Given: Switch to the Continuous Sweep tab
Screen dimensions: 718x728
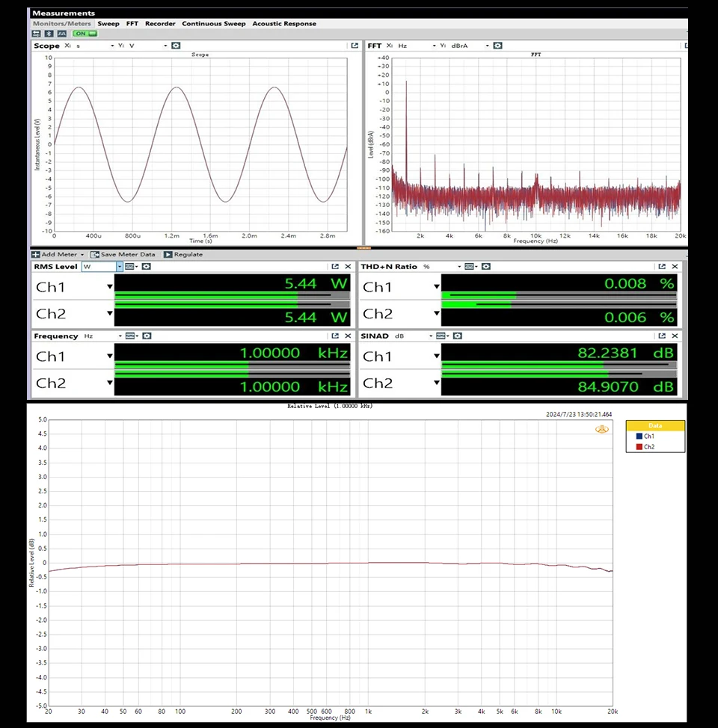Looking at the screenshot, I should coord(214,24).
